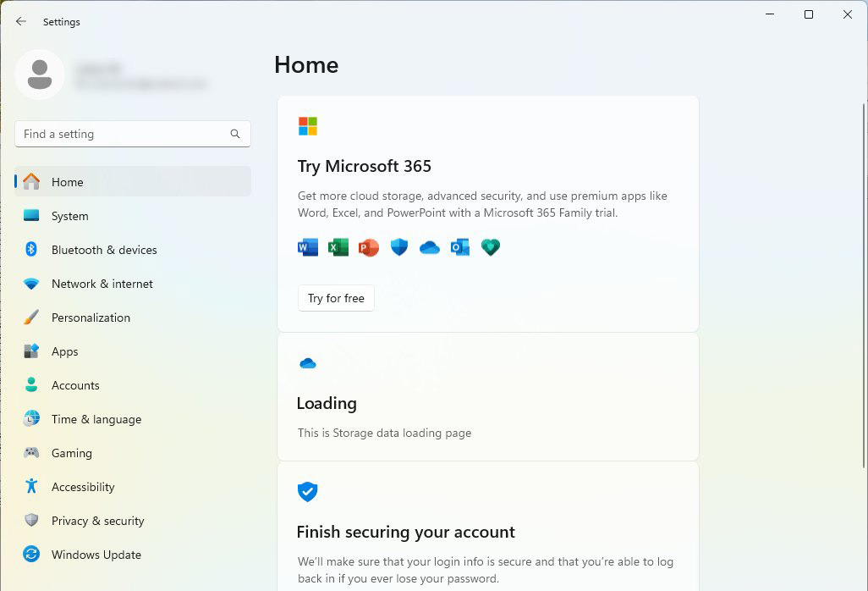Screen dimensions: 868x591
Task: Click the OneDrive cloud icon in Microsoft 365 card
Action: (x=430, y=247)
